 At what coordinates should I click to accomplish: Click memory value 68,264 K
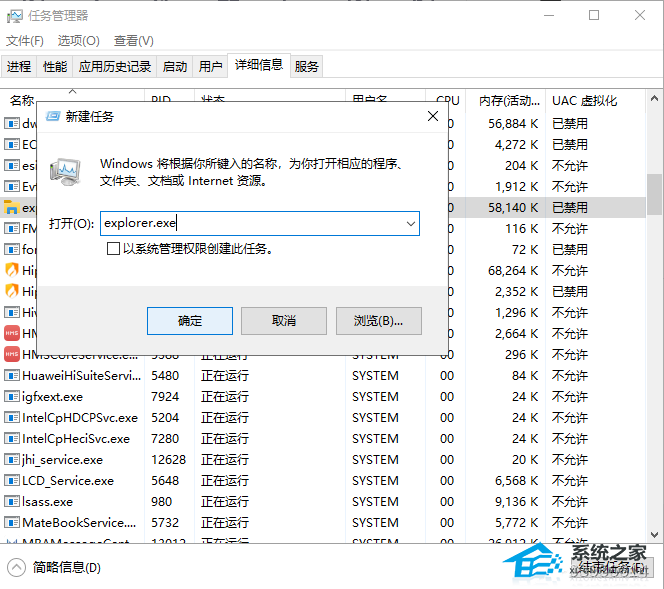pos(513,271)
